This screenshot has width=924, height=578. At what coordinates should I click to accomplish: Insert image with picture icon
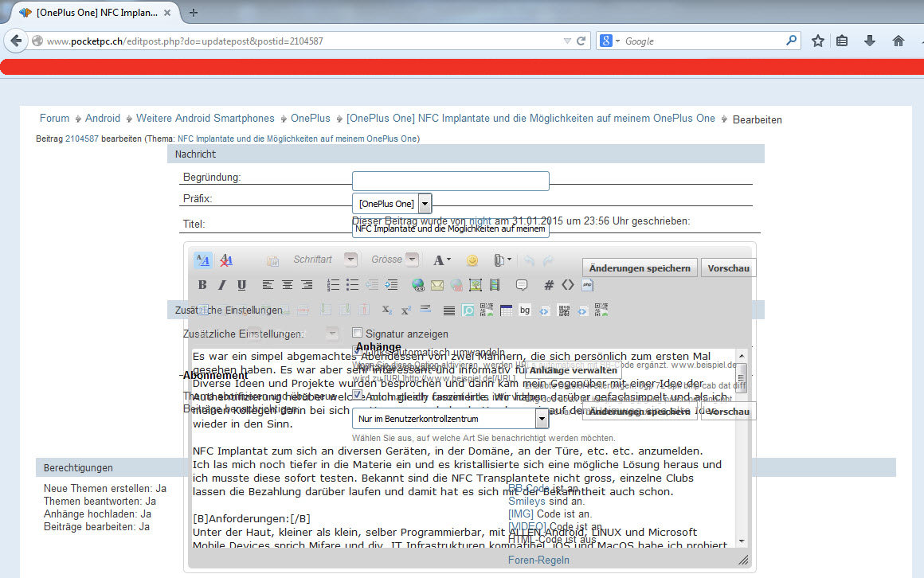pyautogui.click(x=476, y=285)
